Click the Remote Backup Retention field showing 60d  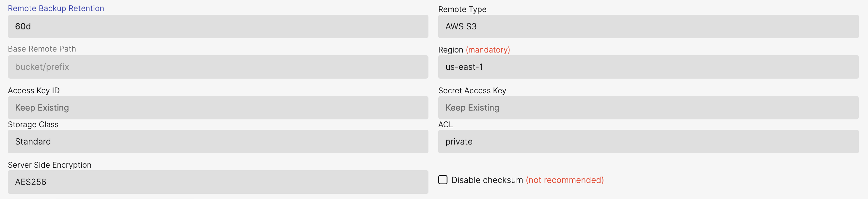click(218, 26)
